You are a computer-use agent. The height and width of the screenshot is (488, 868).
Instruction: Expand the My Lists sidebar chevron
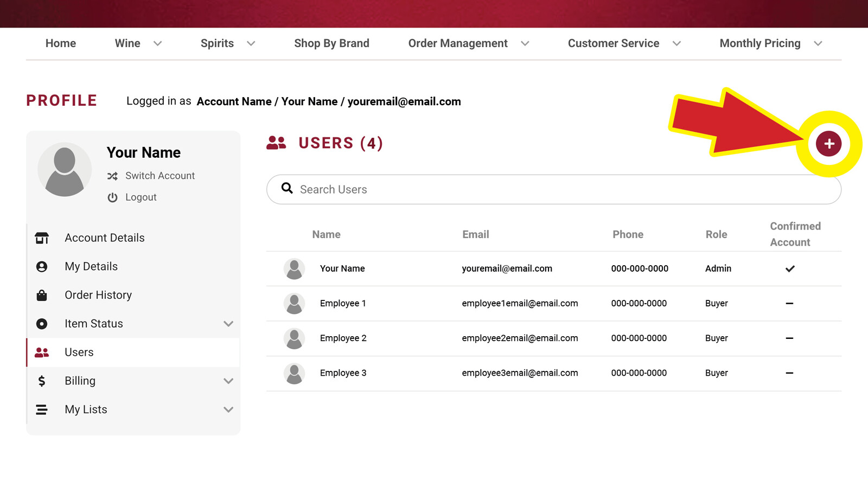(x=228, y=409)
